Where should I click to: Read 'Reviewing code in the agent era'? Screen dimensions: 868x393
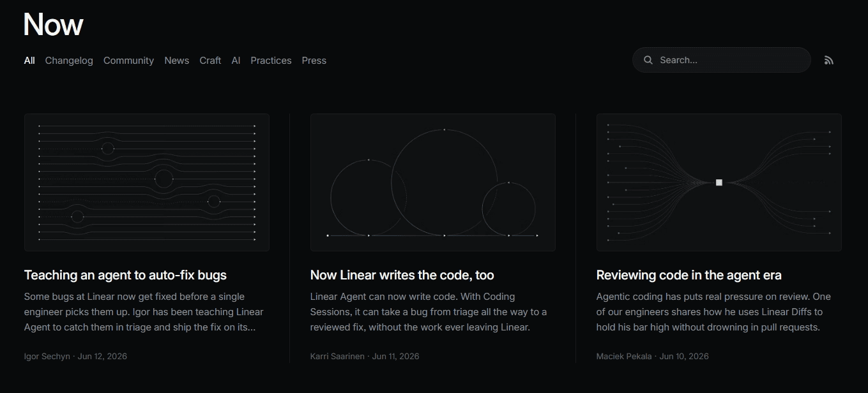pyautogui.click(x=689, y=275)
